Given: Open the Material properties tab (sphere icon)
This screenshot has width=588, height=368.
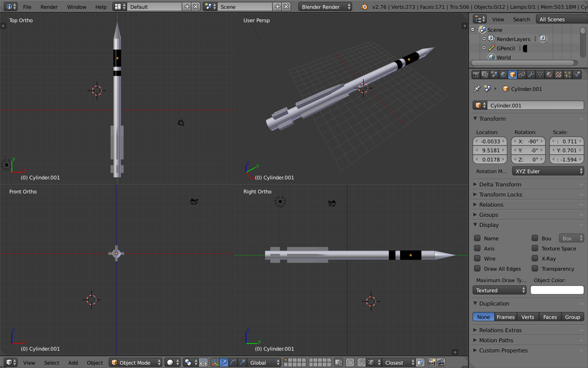Looking at the screenshot, I should 549,75.
